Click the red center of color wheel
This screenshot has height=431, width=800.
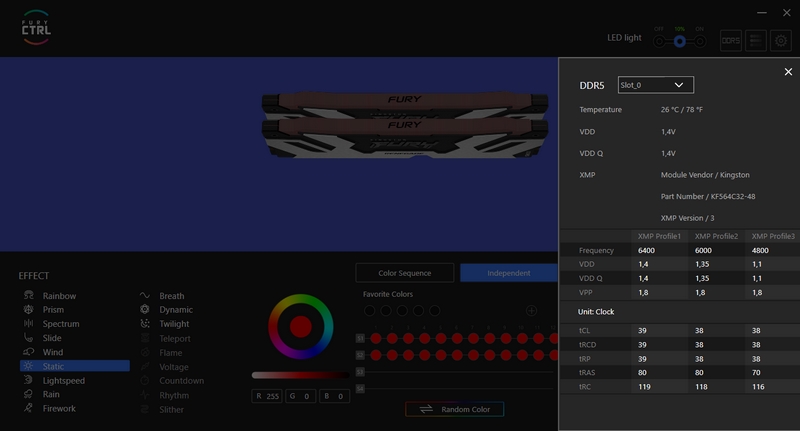coord(301,327)
